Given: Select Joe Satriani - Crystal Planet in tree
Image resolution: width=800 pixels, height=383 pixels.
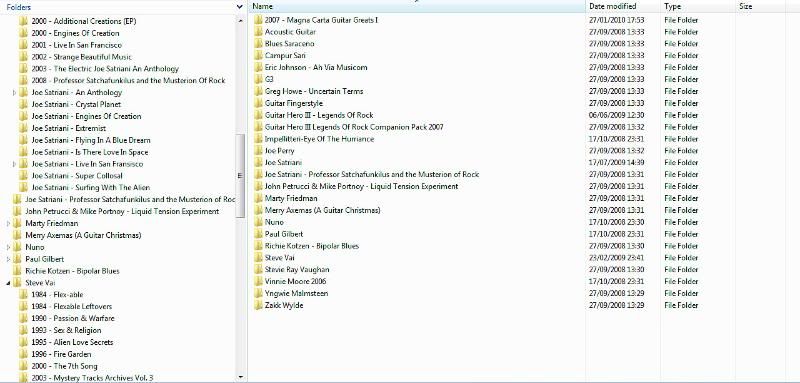Looking at the screenshot, I should point(76,104).
